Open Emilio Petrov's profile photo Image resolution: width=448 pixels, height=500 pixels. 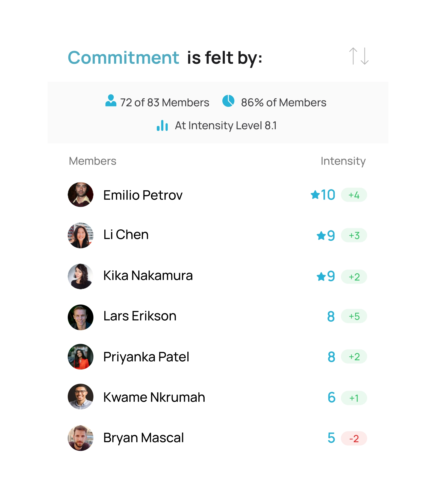point(81,195)
